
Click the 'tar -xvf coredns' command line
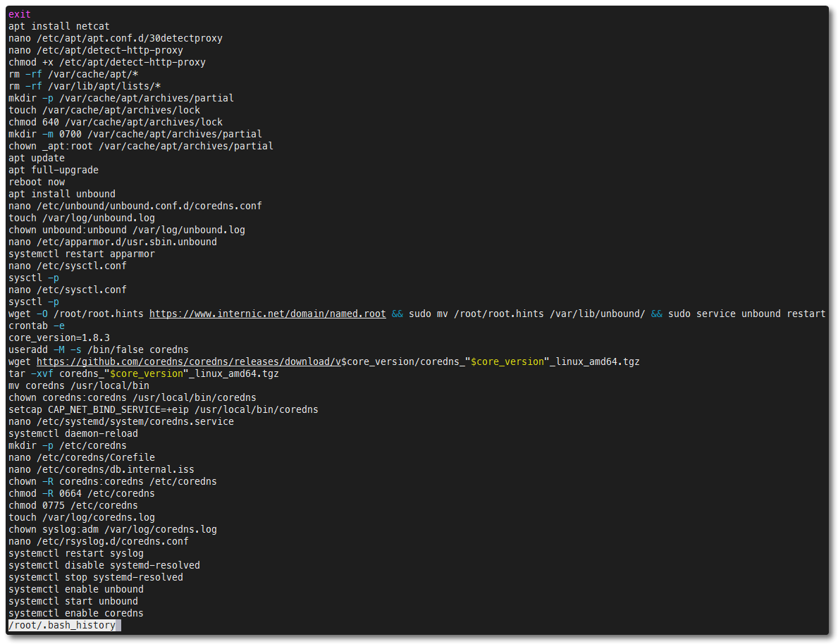coord(144,373)
